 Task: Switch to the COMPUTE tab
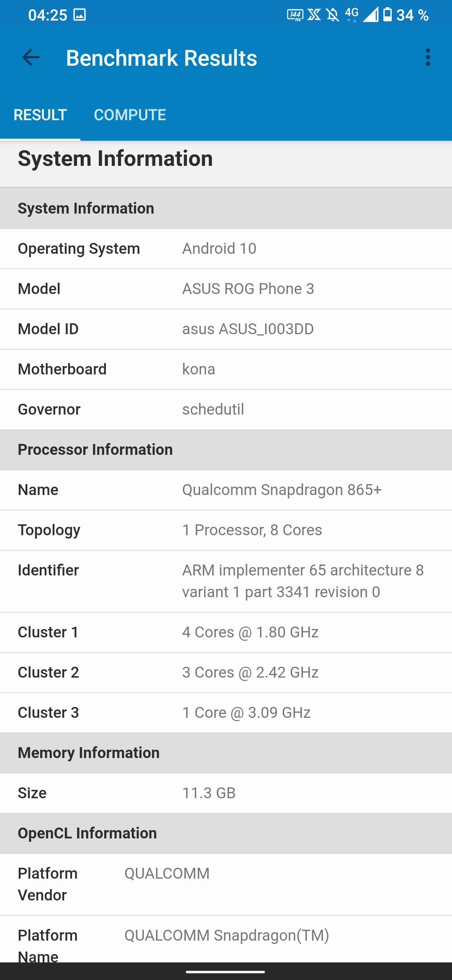130,115
